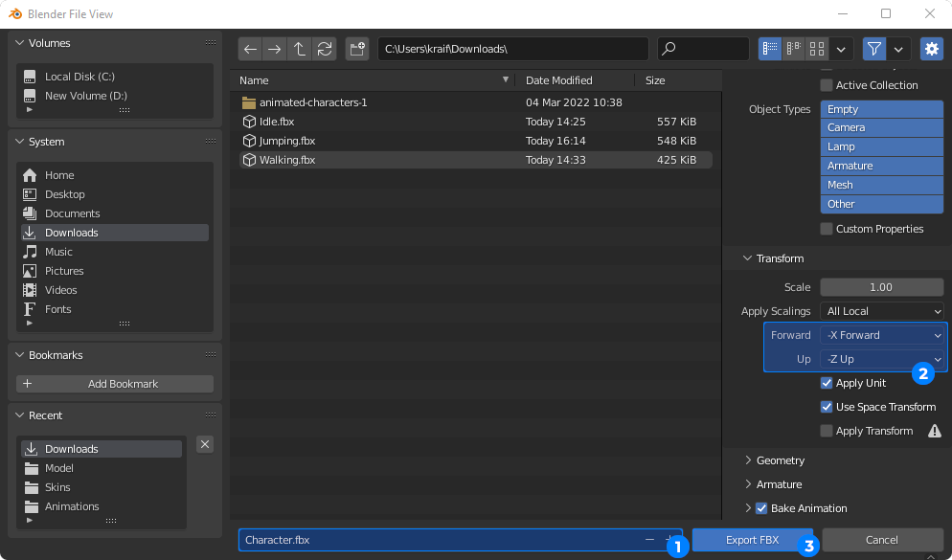This screenshot has width=952, height=560.
Task: Open filter settings dropdown arrow
Action: 898,49
